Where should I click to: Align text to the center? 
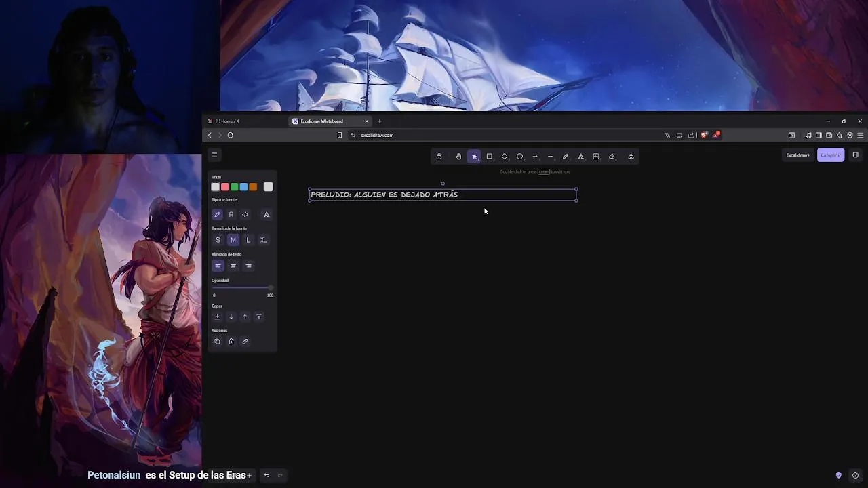[x=233, y=266]
